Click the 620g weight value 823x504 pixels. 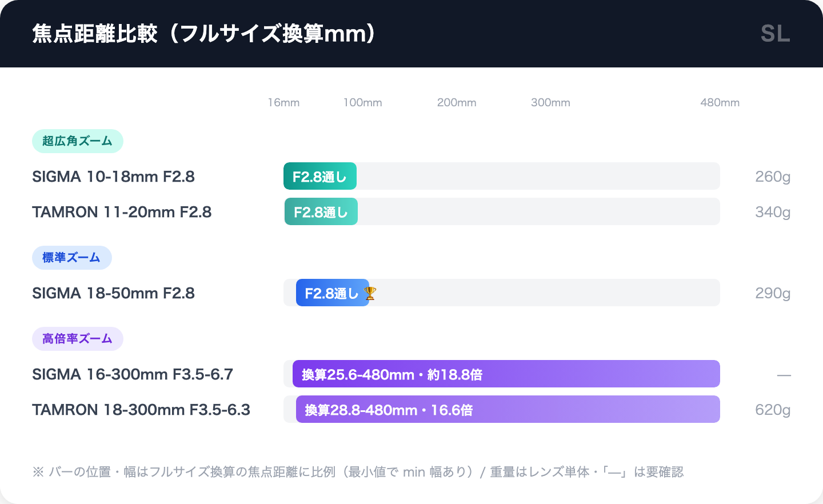click(x=773, y=410)
